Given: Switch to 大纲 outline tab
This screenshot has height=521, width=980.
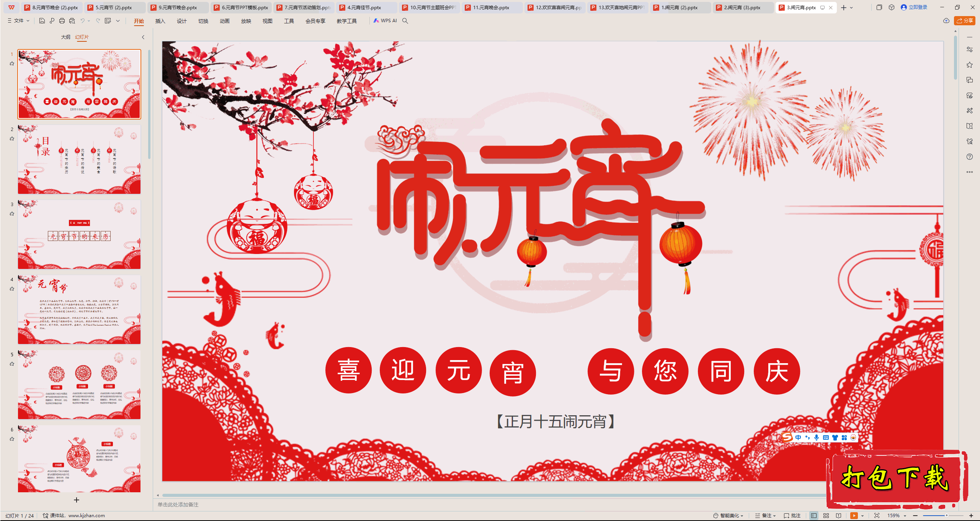Looking at the screenshot, I should click(65, 37).
